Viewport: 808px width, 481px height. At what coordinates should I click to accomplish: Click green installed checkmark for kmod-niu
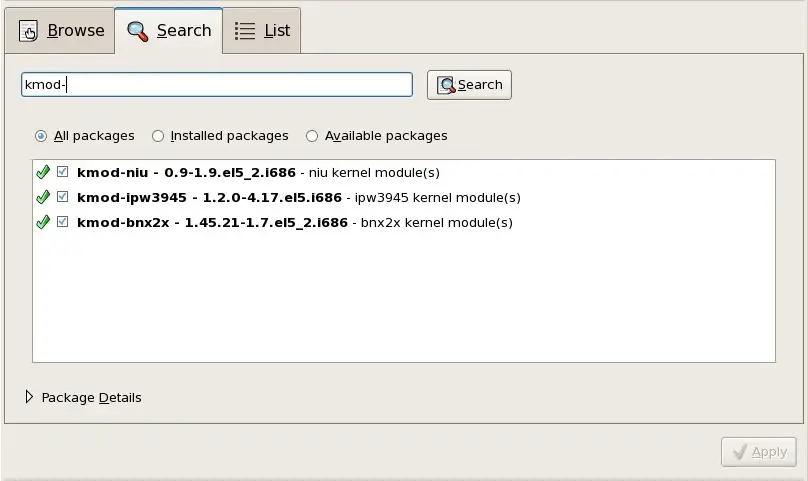point(43,172)
